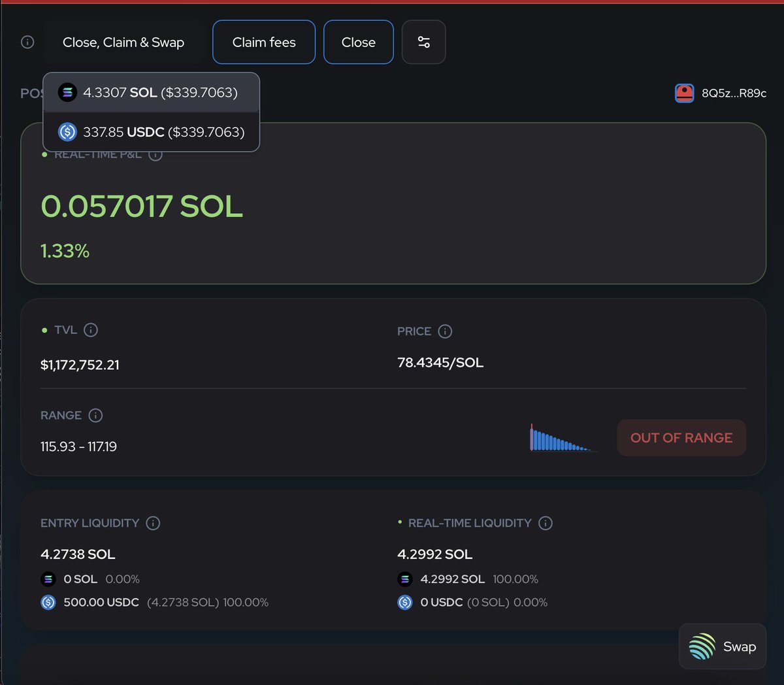Click the range value 115.93 - 117.19
784x685 pixels.
(78, 446)
